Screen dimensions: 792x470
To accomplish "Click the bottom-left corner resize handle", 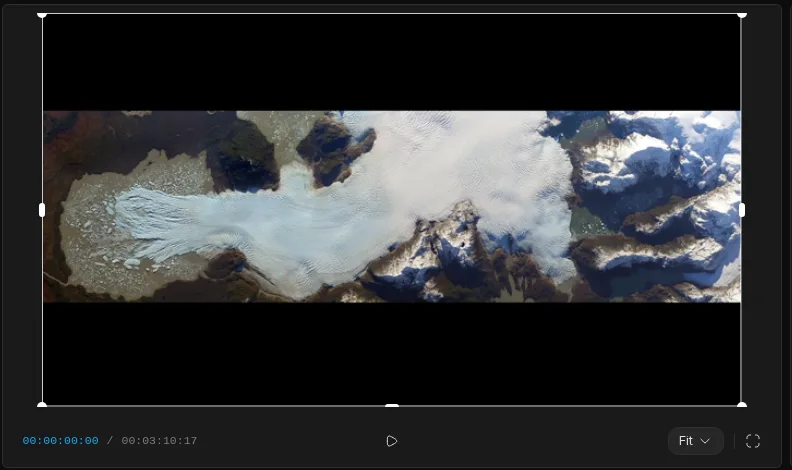I will click(42, 404).
